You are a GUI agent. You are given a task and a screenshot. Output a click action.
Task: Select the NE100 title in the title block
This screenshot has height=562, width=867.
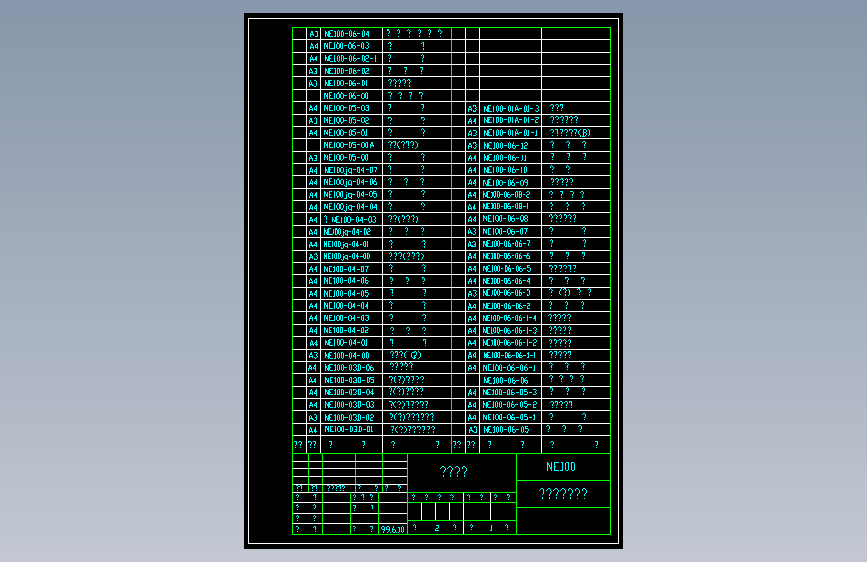pyautogui.click(x=561, y=467)
